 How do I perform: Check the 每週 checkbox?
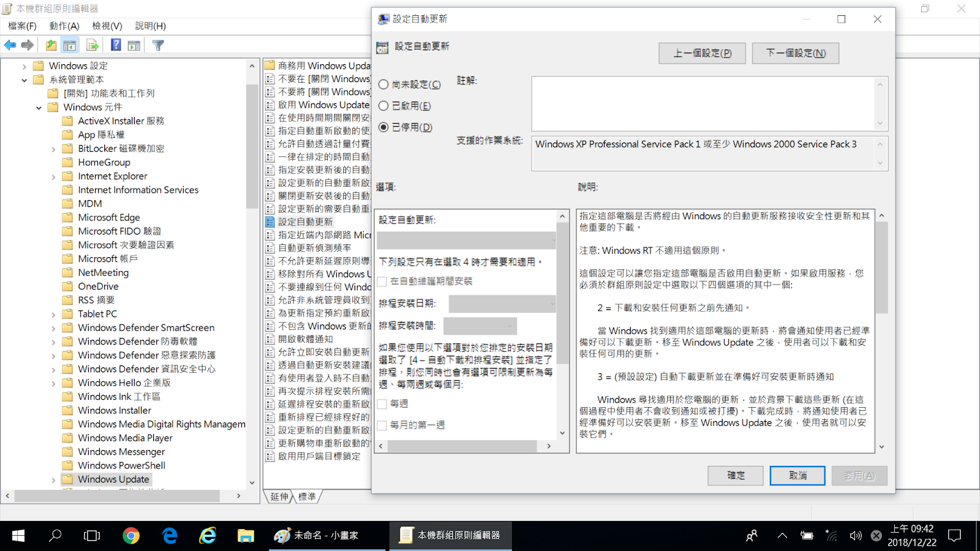click(382, 404)
